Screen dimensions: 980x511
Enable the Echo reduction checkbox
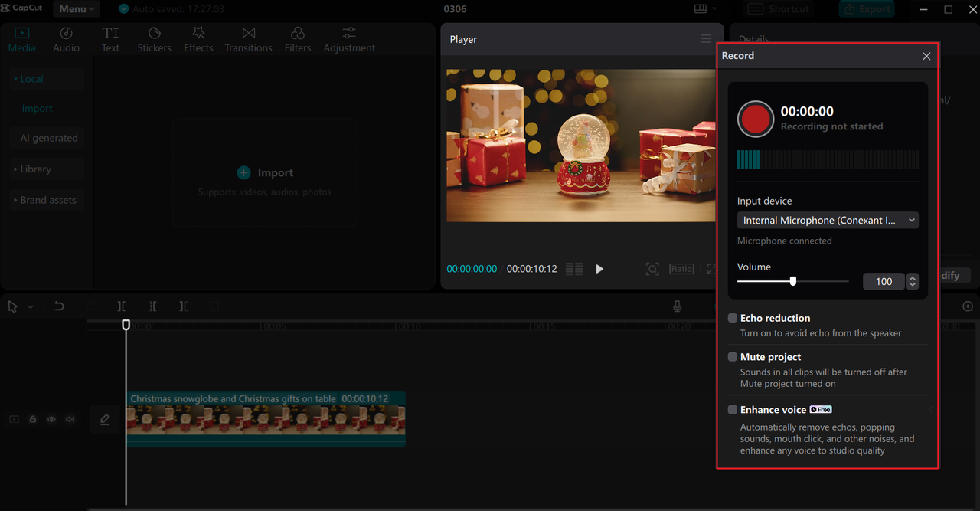pyautogui.click(x=733, y=318)
